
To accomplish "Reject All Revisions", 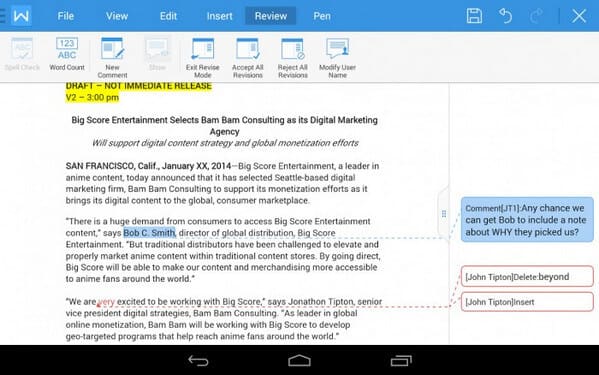I will (293, 58).
